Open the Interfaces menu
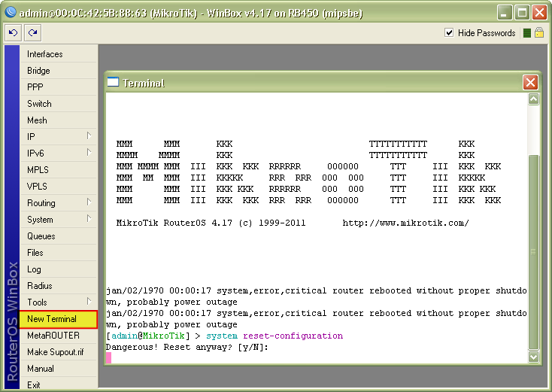Screen dimensions: 552x392 click(x=59, y=54)
